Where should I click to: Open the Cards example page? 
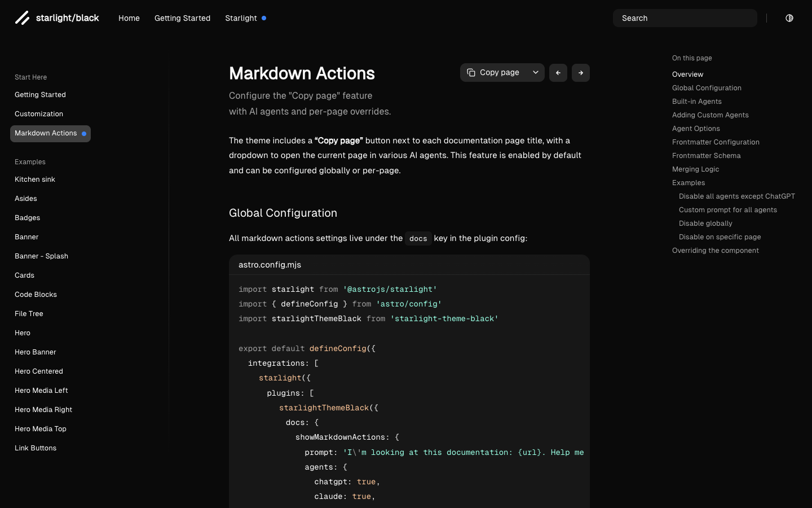click(x=24, y=275)
